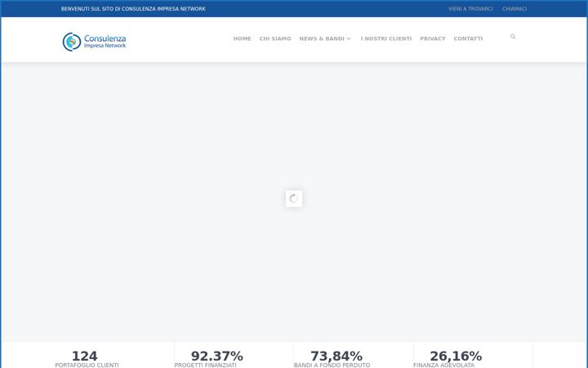The height and width of the screenshot is (368, 588).
Task: Go to the HOME menu item
Action: click(243, 38)
